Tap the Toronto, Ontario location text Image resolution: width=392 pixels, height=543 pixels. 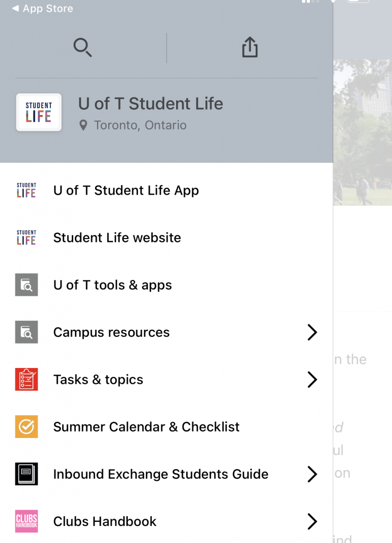(140, 126)
